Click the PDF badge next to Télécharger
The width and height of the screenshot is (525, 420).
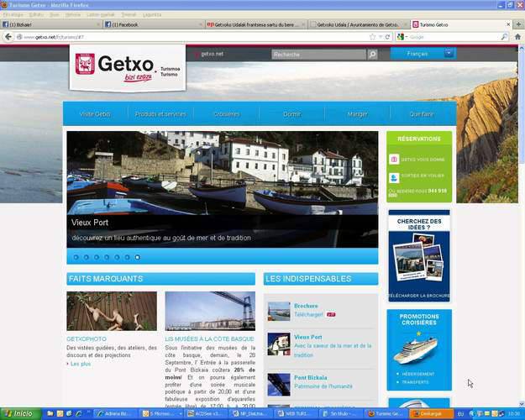pos(331,314)
